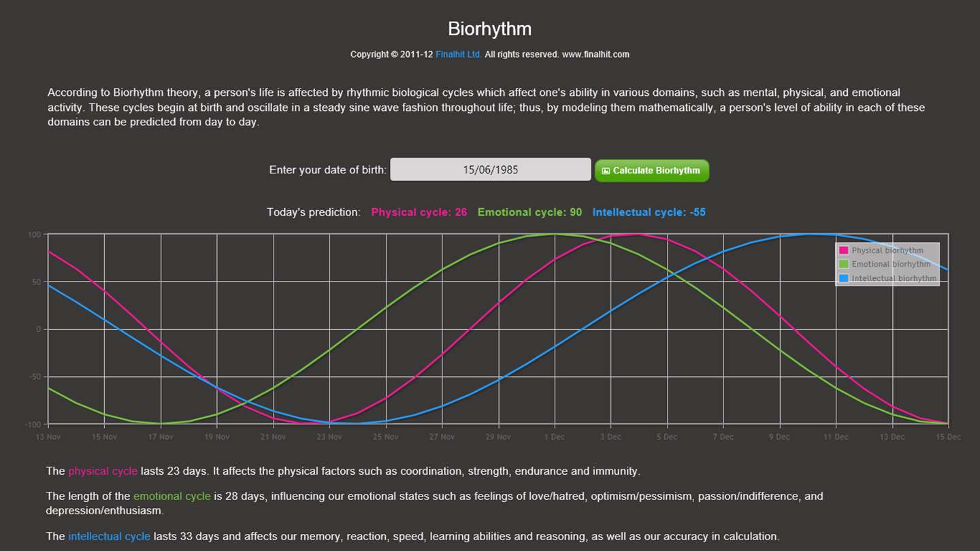Click the pink Physical biorhythm legend swatch
This screenshot has width=980, height=551.
click(x=844, y=250)
